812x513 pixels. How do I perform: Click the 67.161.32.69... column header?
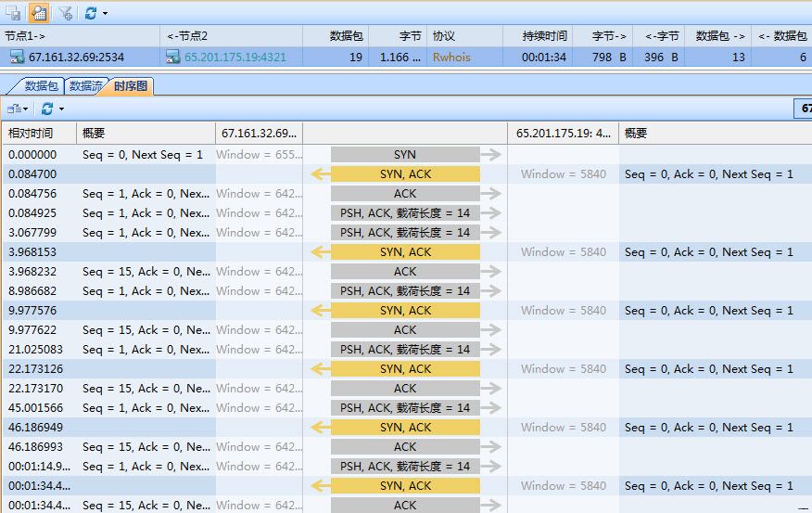point(259,134)
